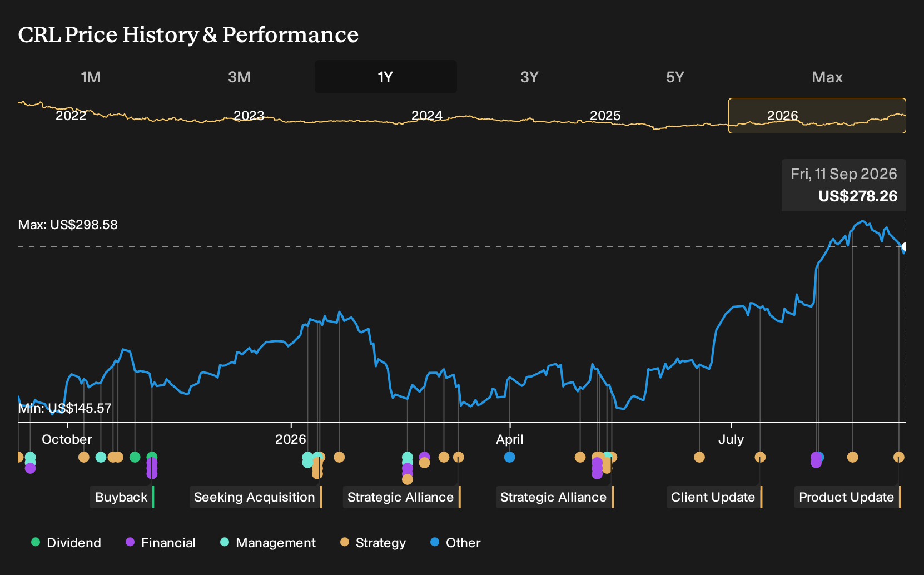
Task: Select the purple marker stacked above a single orange marker
Action: [x=424, y=456]
